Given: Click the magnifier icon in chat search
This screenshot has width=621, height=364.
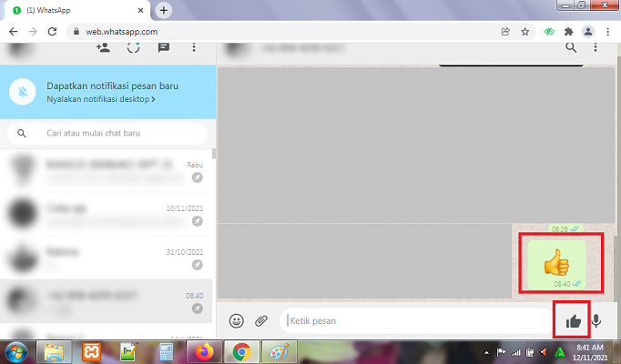Looking at the screenshot, I should coord(22,134).
